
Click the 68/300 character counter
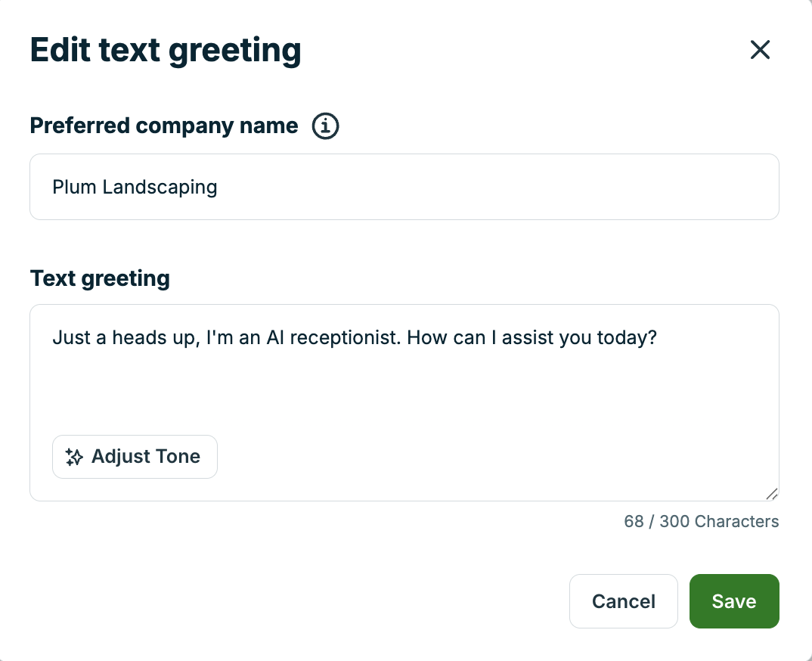701,521
